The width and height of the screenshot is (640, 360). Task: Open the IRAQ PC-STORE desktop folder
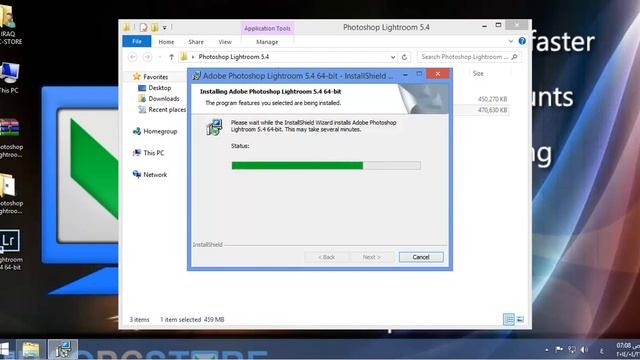point(10,24)
